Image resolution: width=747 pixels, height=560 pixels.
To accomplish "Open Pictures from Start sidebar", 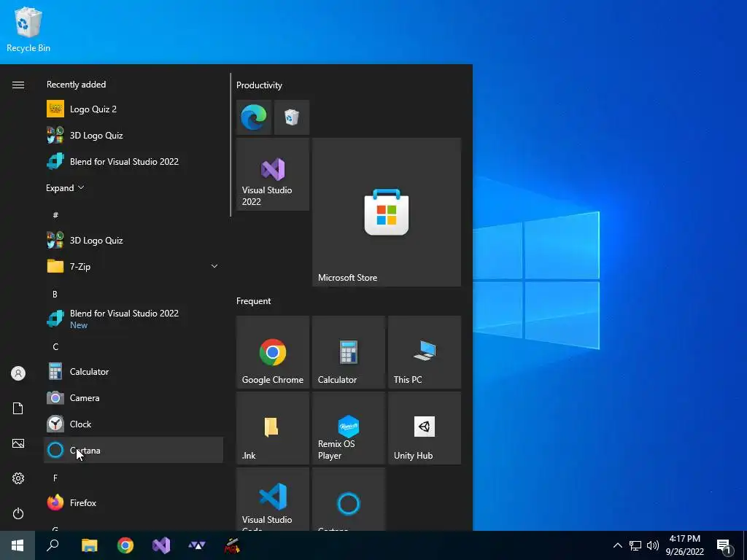I will (x=18, y=443).
